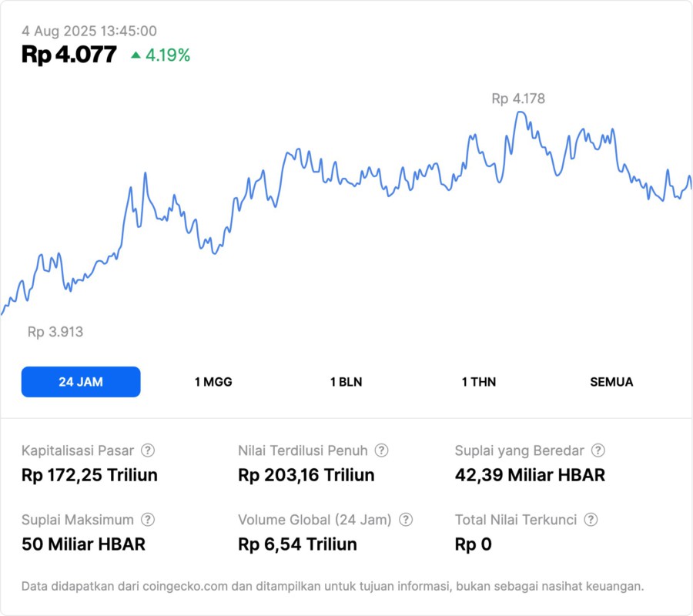Screen dimensions: 693x616
Task: Click the question mark next to Suplai yang Beredar
Action: [598, 450]
